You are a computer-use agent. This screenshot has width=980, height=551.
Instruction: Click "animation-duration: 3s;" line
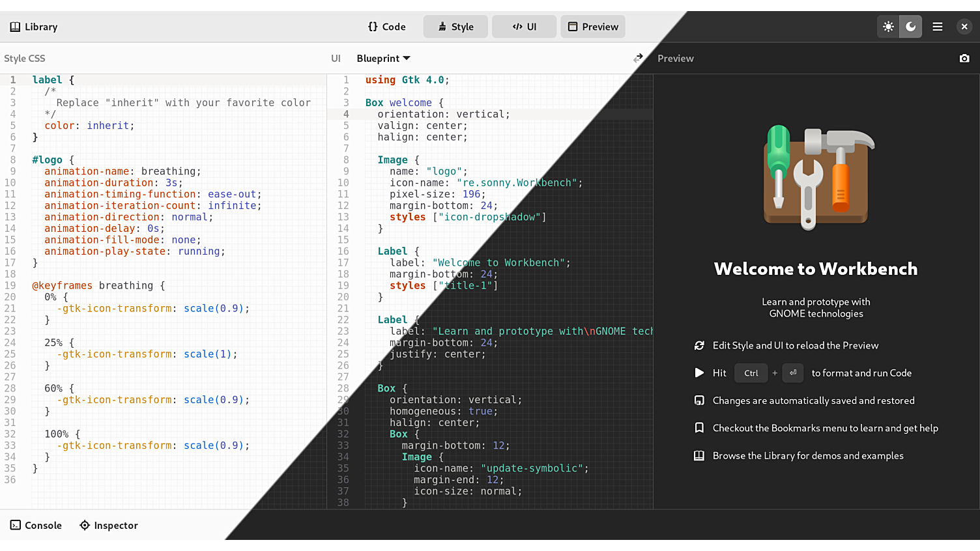click(x=113, y=183)
